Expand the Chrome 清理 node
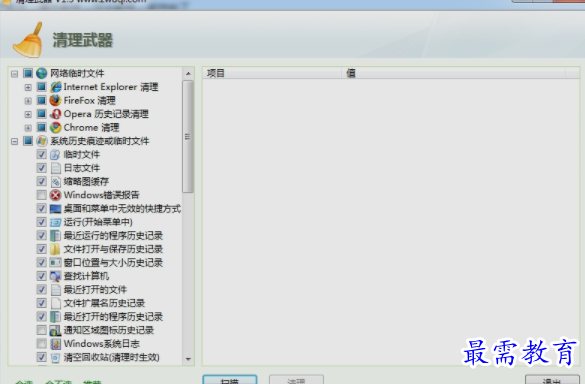The height and width of the screenshot is (384, 585). [x=28, y=128]
